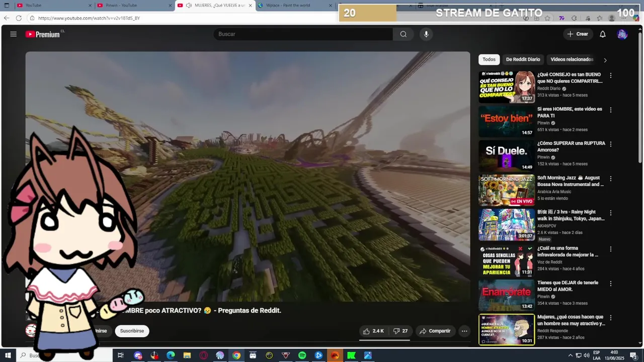
Task: Switch to the Pinwin - YouTube tab
Action: pos(133,6)
